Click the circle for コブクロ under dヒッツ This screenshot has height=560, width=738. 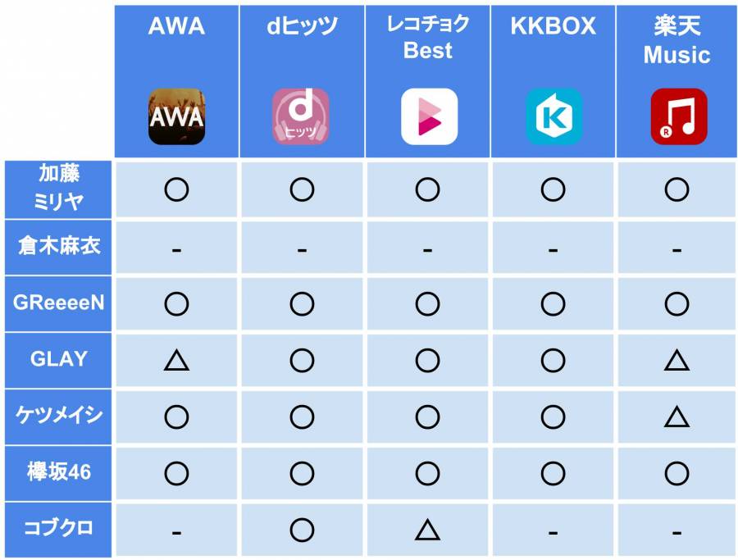pyautogui.click(x=302, y=530)
